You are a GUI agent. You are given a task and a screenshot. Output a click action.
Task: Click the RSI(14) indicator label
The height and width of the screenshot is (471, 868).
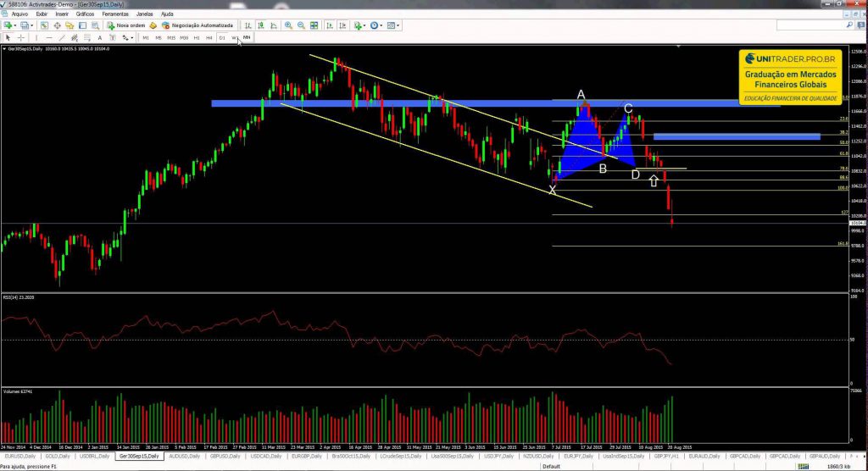pyautogui.click(x=19, y=298)
